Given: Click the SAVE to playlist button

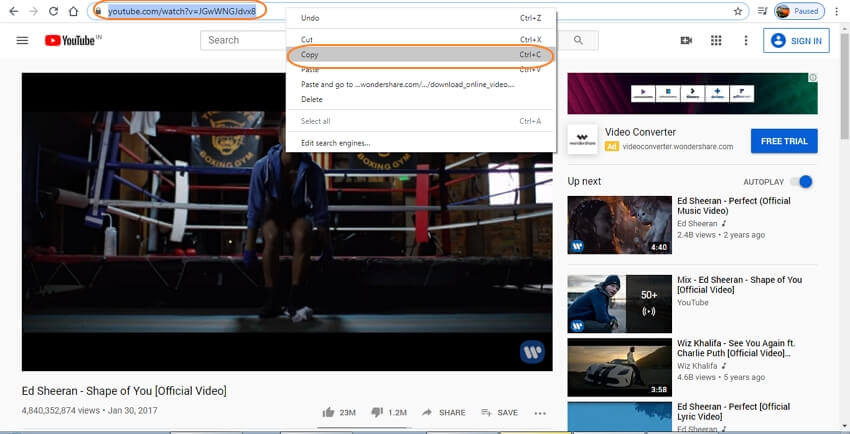Looking at the screenshot, I should pos(499,412).
